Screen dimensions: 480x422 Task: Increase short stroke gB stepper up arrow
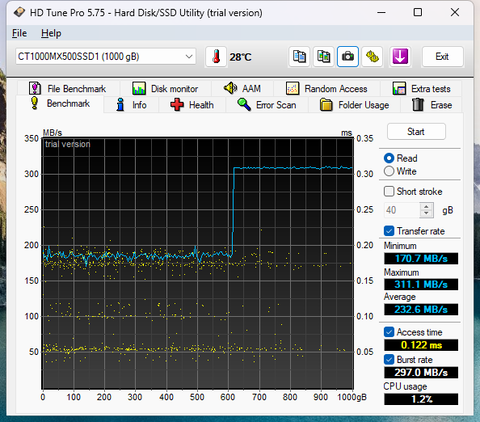point(426,207)
